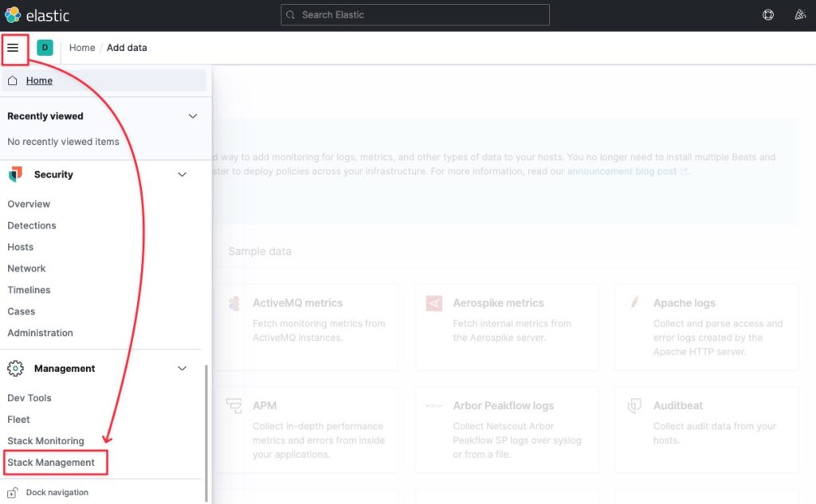Click the Management section heading
This screenshot has width=816, height=504.
point(65,369)
